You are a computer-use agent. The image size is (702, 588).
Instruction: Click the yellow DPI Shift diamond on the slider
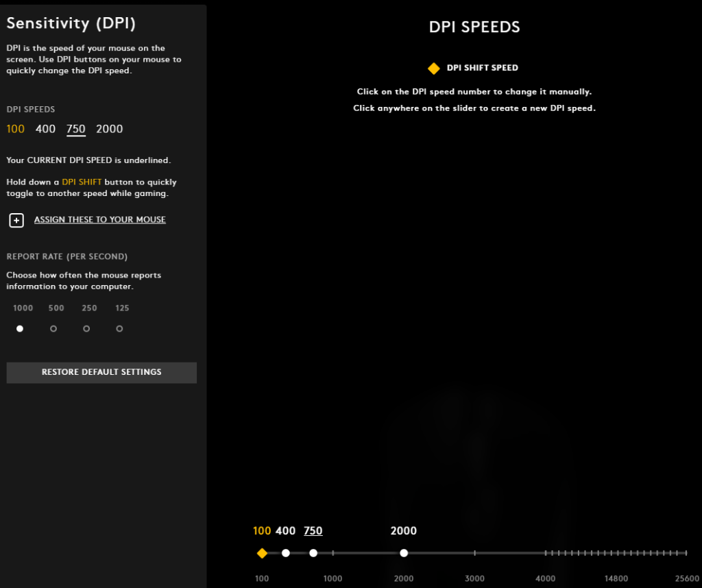click(x=263, y=552)
